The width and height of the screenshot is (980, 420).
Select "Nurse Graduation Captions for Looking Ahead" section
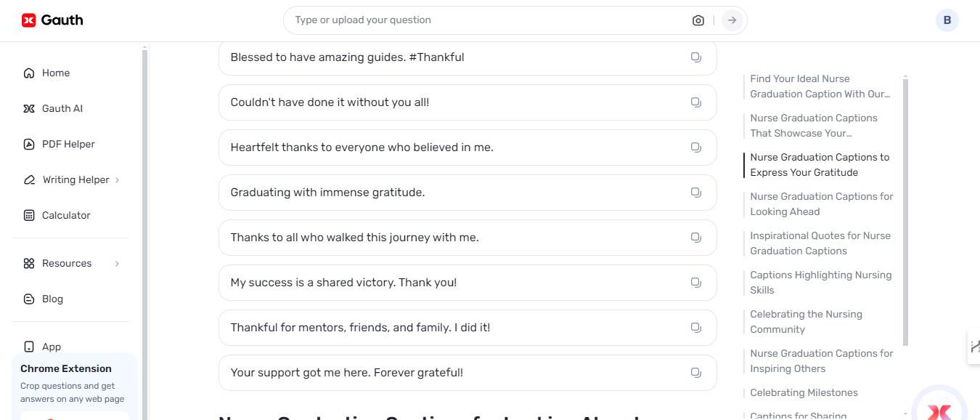click(821, 203)
